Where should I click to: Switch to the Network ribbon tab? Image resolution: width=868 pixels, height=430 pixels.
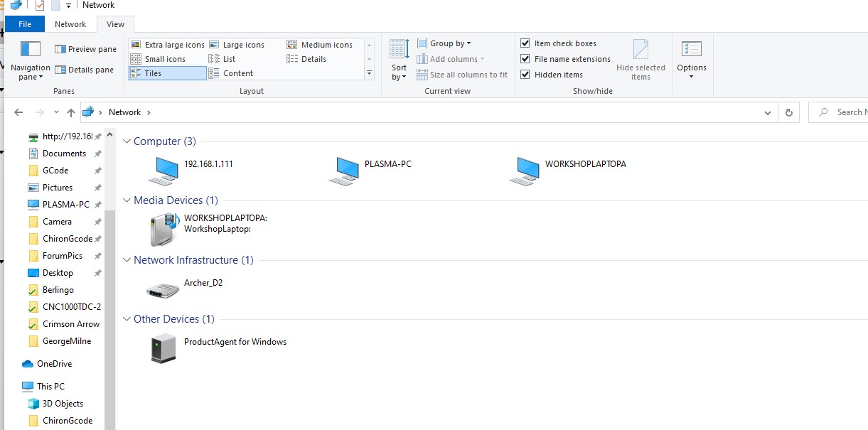(x=70, y=24)
